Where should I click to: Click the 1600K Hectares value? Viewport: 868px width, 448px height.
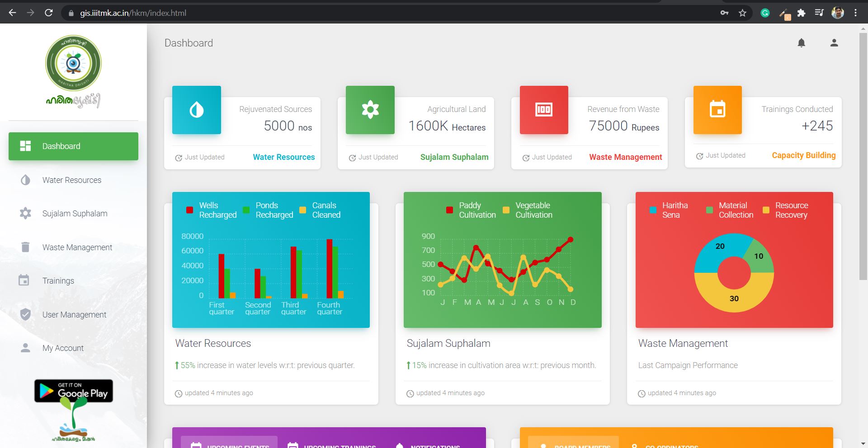(447, 126)
